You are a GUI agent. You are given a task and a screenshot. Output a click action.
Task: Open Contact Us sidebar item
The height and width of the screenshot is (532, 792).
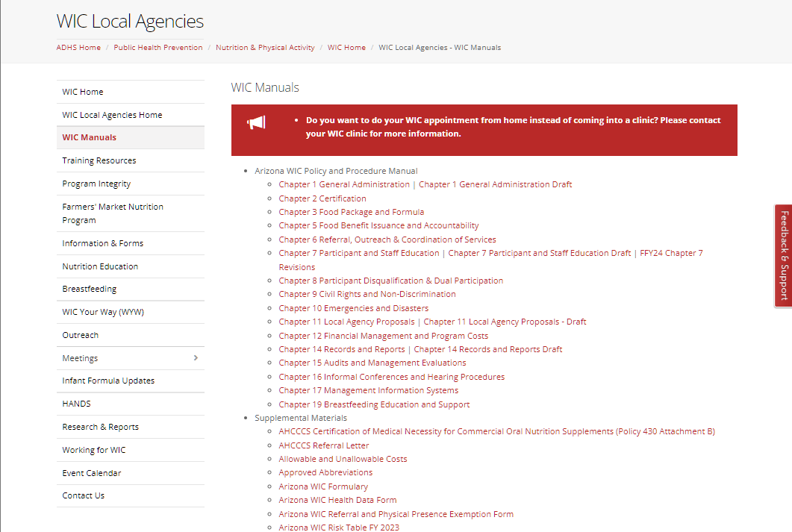pos(83,495)
